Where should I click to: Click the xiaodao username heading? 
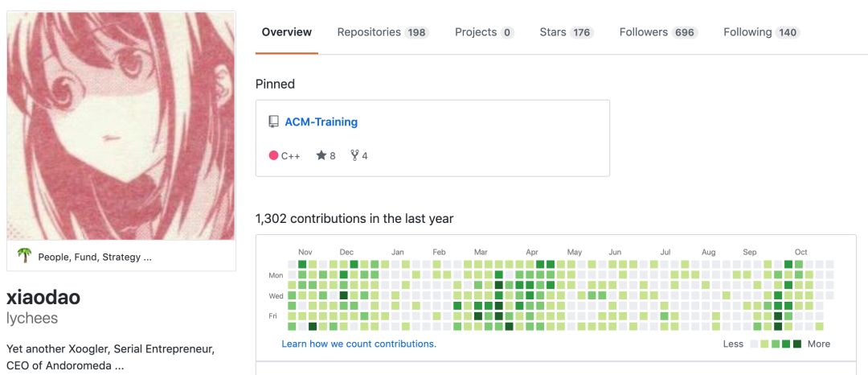click(43, 297)
